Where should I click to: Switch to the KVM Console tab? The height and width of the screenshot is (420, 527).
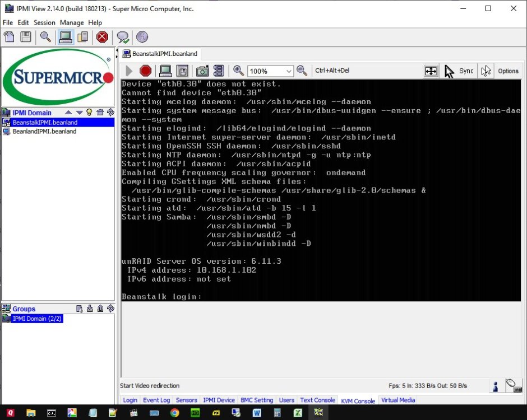point(358,400)
